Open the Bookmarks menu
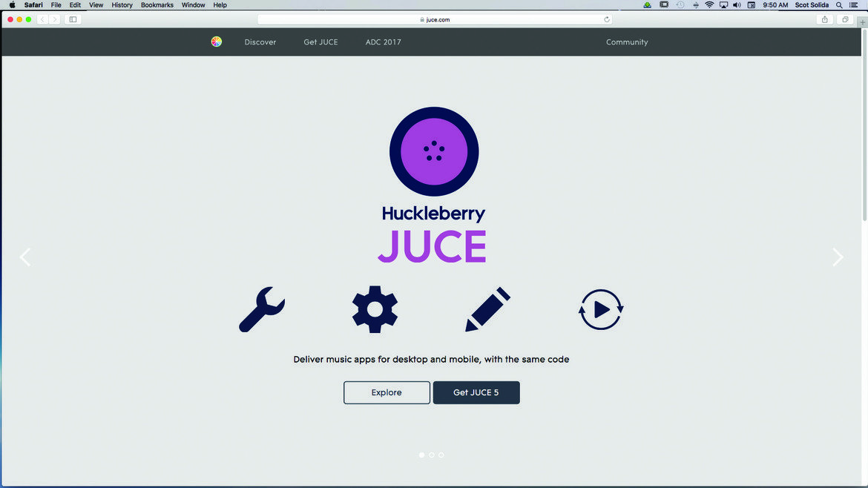 [157, 5]
